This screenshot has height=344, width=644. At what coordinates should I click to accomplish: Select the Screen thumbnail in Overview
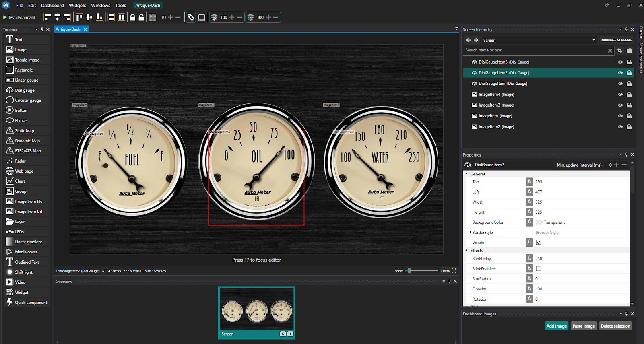[256, 313]
